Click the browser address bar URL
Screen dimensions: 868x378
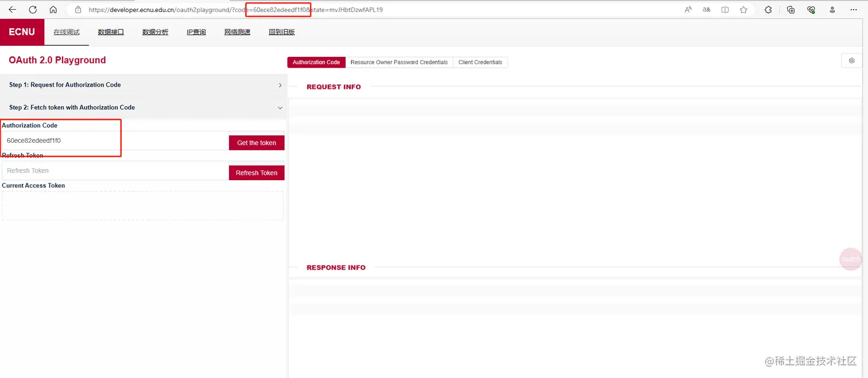(235, 10)
